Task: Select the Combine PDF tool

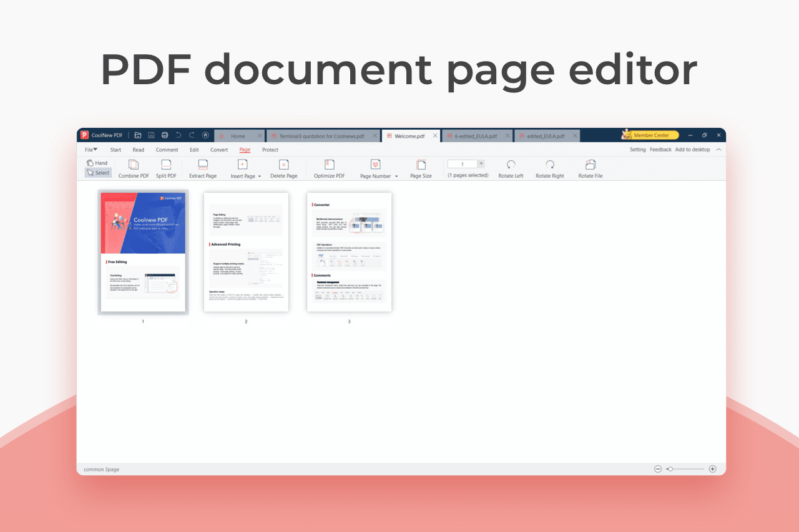Action: 133,168
